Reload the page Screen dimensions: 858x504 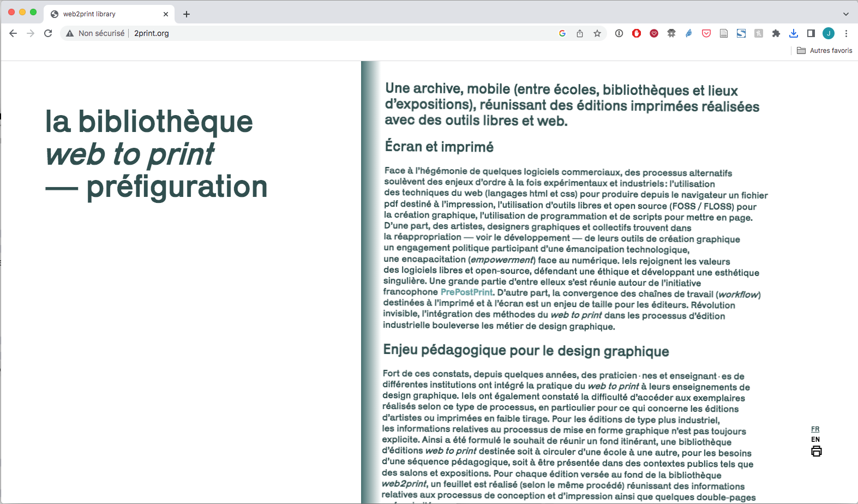[48, 34]
